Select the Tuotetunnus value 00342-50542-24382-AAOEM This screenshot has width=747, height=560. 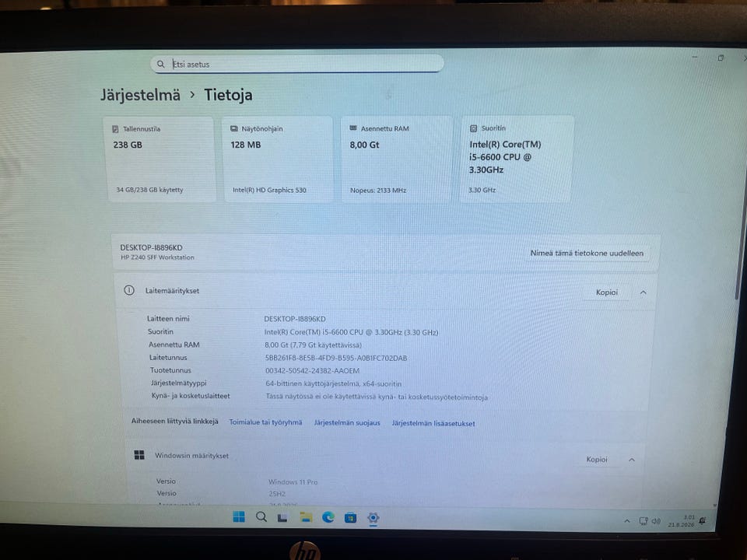312,370
